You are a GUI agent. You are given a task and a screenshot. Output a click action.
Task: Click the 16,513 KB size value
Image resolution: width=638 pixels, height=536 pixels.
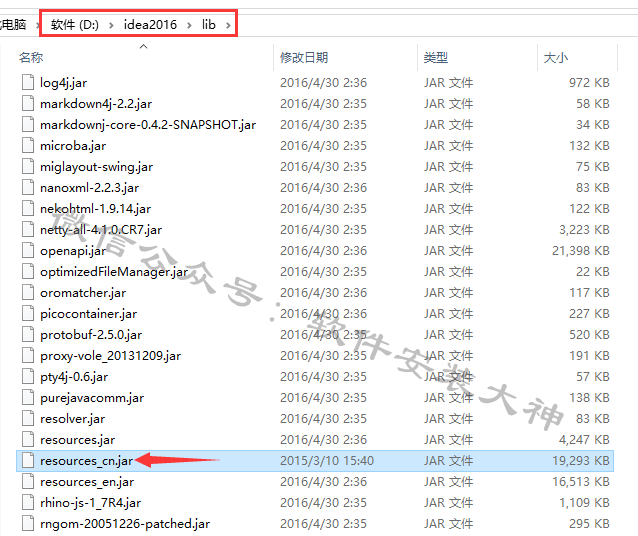pos(581,481)
